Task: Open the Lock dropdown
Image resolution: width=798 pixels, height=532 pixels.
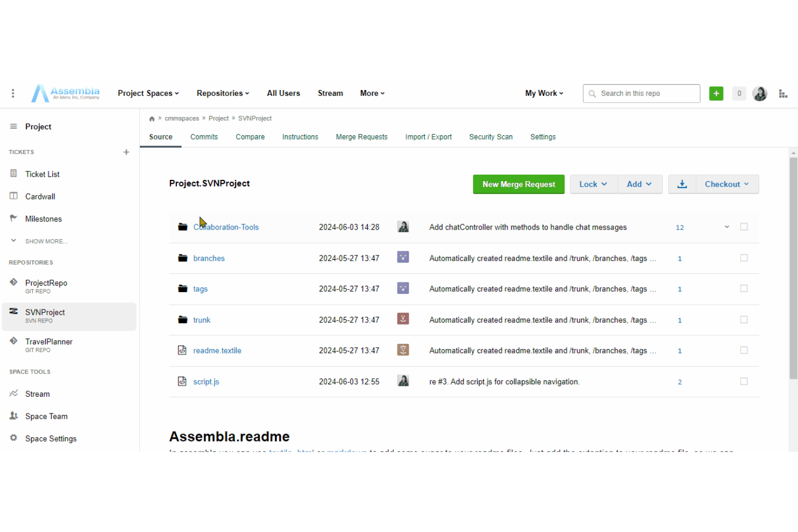Action: coord(593,184)
